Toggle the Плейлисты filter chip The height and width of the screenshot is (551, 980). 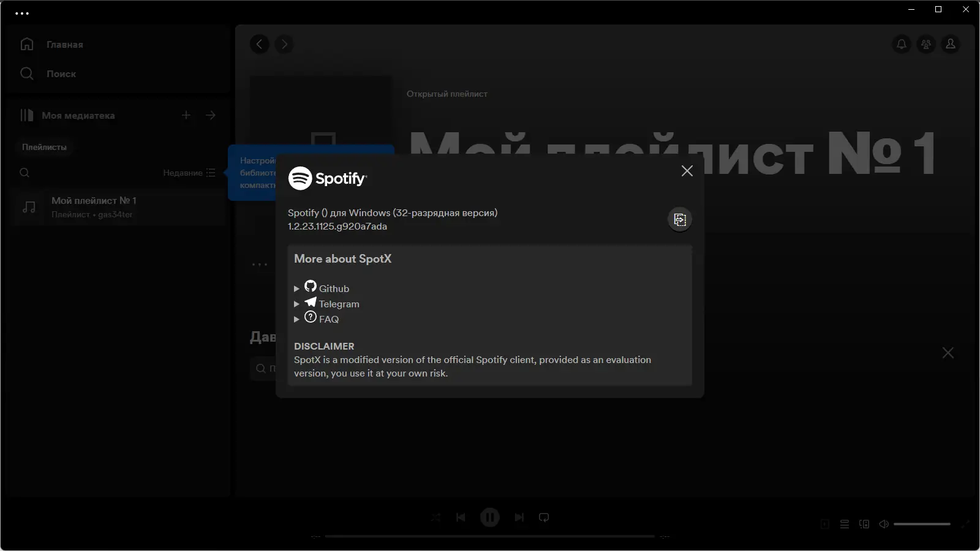43,147
